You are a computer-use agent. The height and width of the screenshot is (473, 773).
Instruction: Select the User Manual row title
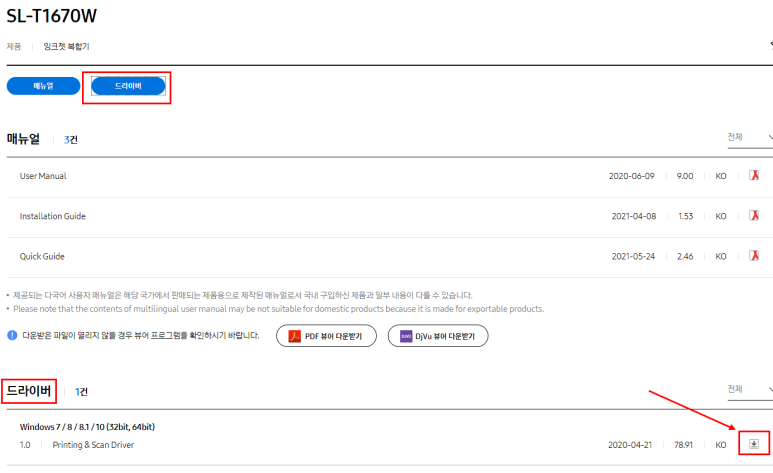[43, 176]
